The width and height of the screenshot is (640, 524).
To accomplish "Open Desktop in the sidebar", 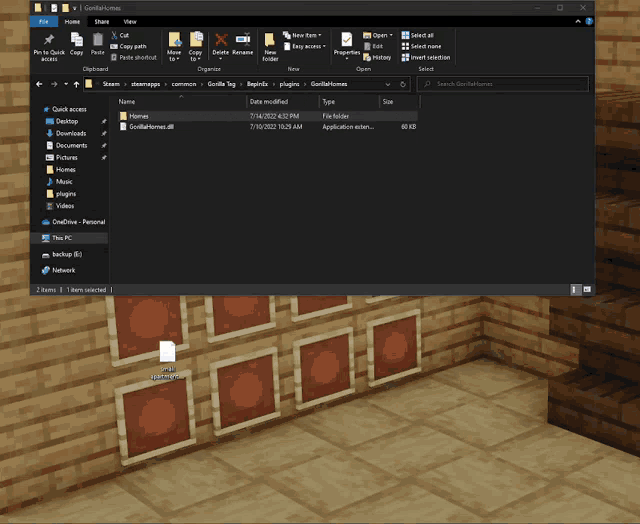I will [67, 121].
